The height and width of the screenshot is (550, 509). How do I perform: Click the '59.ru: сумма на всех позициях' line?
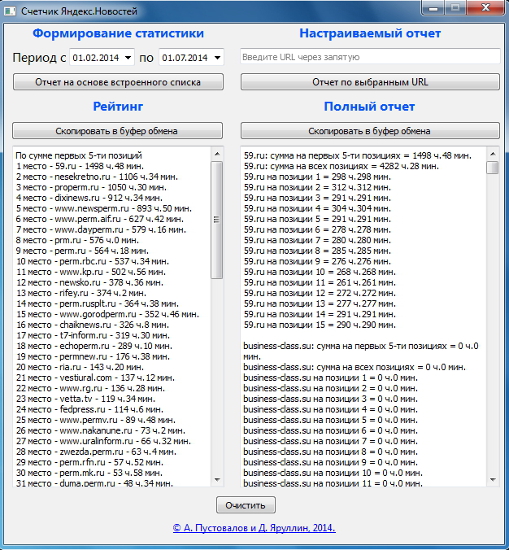pyautogui.click(x=341, y=166)
